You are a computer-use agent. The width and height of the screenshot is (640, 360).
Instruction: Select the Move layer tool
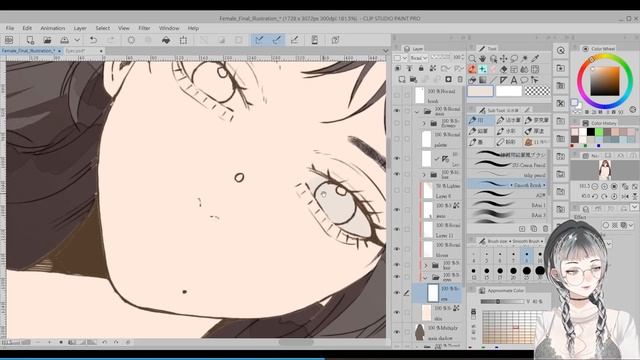click(x=504, y=58)
